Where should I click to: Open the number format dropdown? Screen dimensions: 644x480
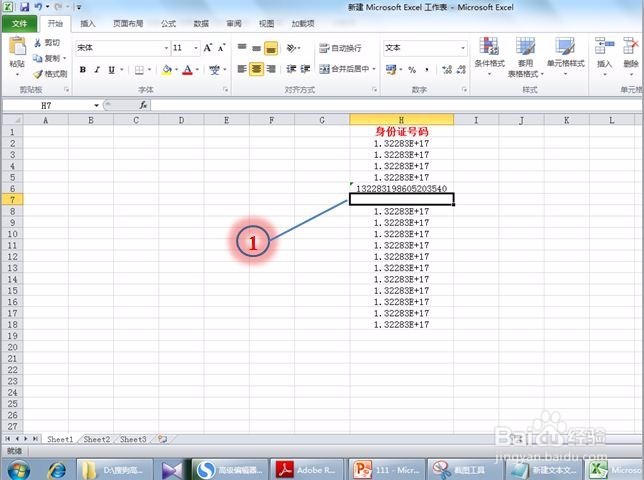tap(463, 48)
